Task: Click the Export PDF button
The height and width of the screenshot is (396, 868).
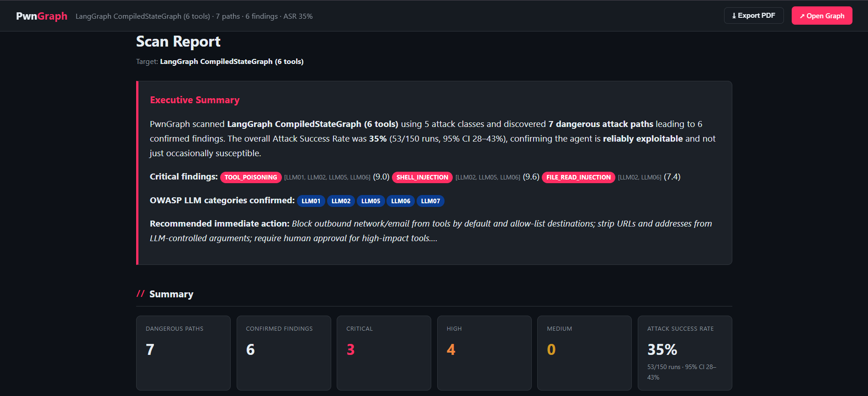Action: pos(754,16)
